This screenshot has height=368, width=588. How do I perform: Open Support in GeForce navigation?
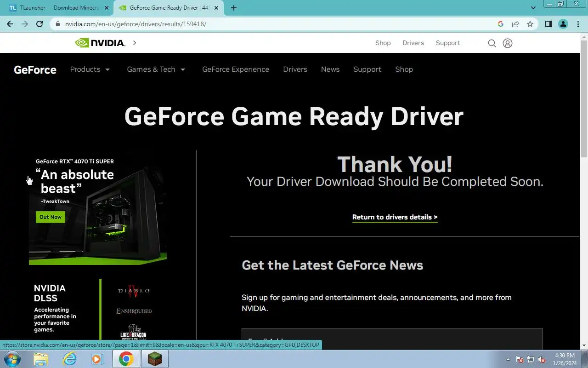click(x=367, y=69)
